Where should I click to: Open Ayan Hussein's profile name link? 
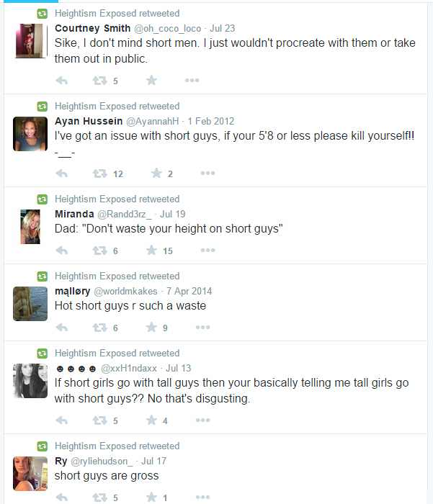point(89,121)
